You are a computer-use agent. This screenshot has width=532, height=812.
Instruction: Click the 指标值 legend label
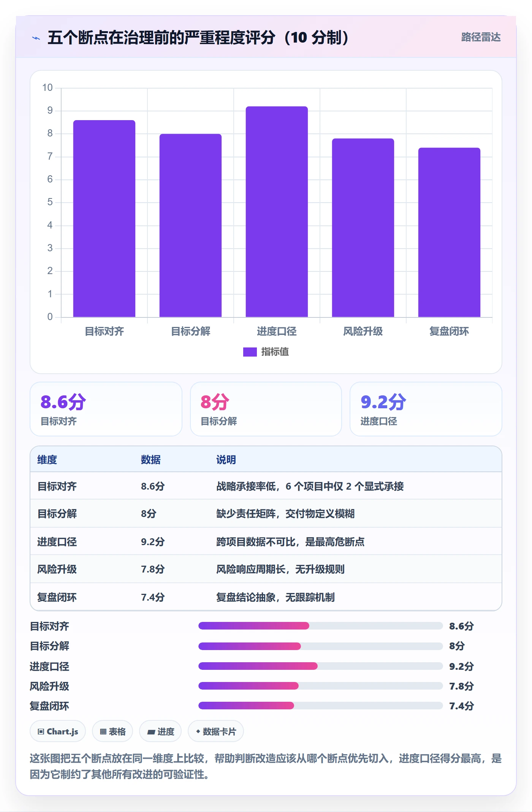click(x=275, y=352)
